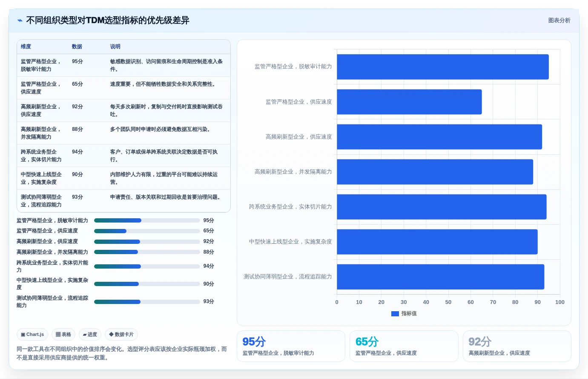Select the 表格 tag chip
This screenshot has width=588, height=379.
(x=63, y=335)
